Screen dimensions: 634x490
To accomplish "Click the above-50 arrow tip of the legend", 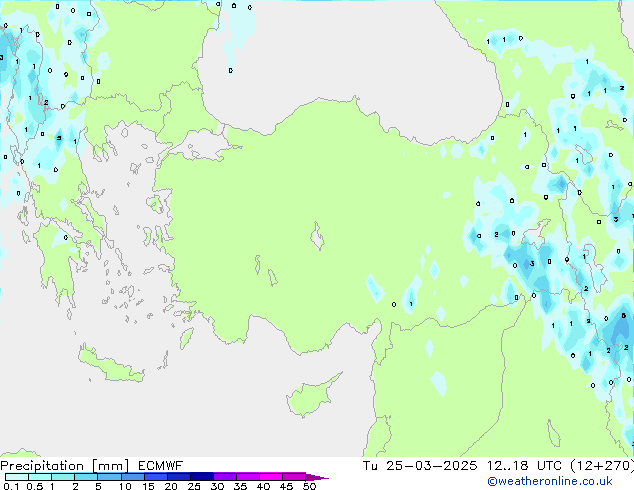I will (317, 477).
